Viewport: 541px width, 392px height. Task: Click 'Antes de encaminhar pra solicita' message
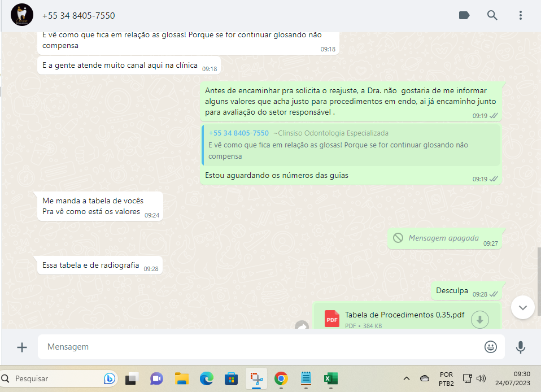(351, 102)
